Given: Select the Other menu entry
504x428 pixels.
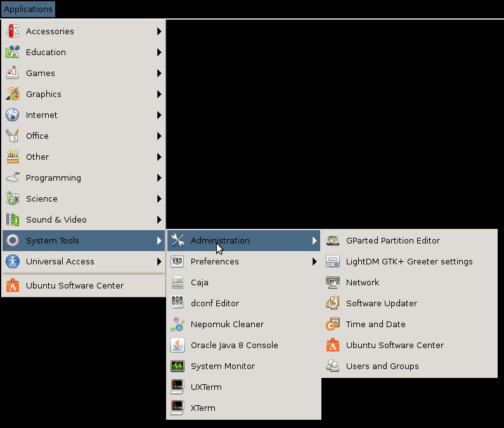Looking at the screenshot, I should (84, 157).
